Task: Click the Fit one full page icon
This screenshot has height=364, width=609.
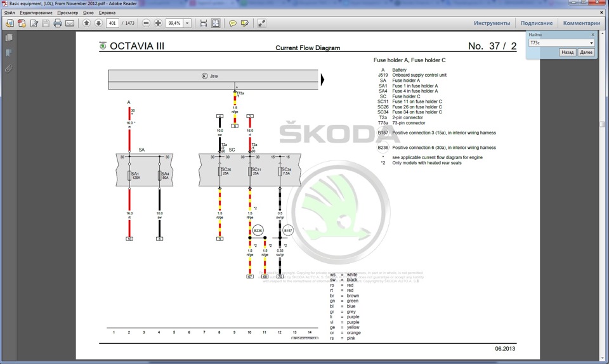Action: [216, 23]
